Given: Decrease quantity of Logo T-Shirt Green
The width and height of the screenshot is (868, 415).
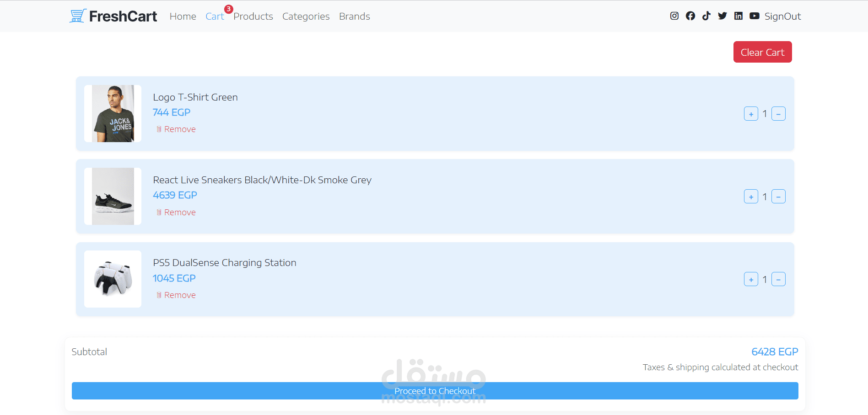Looking at the screenshot, I should pos(778,114).
